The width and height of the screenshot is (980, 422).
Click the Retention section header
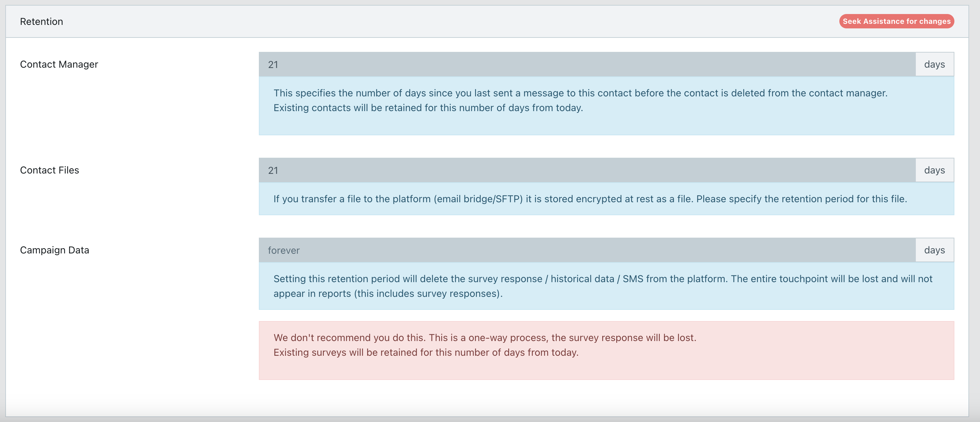click(41, 22)
